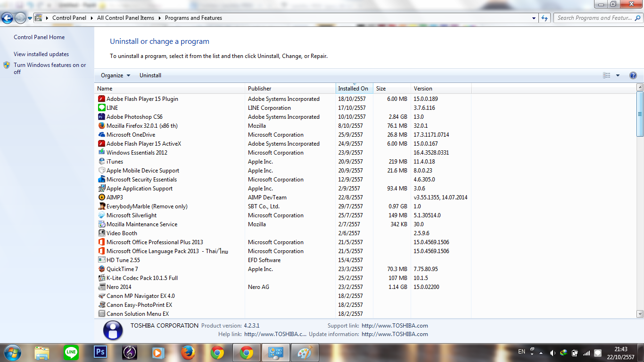This screenshot has width=644, height=362.
Task: Click Canon MP Navigator EX 4.0 icon
Action: [101, 296]
